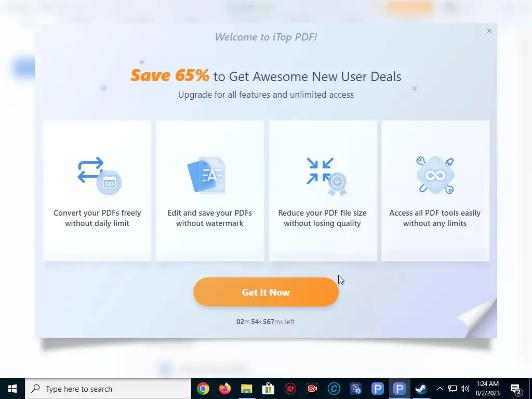Select the reduce file size compress icon
This screenshot has width=532, height=399.
click(x=326, y=177)
